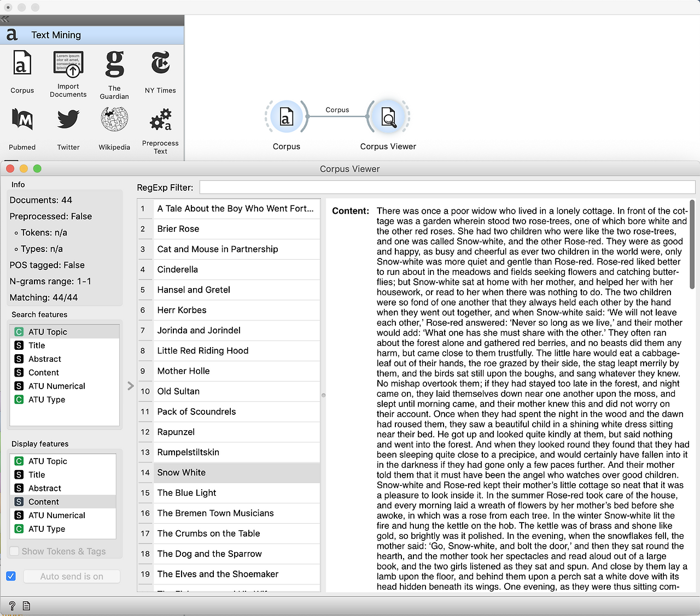The height and width of the screenshot is (616, 700).
Task: Choose Abstract in Search features list
Action: pos(65,359)
